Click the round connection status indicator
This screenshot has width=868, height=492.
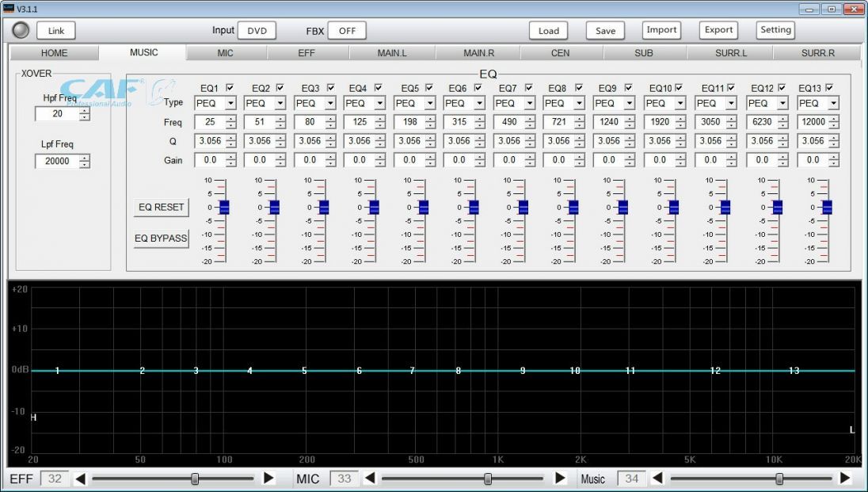coord(21,30)
